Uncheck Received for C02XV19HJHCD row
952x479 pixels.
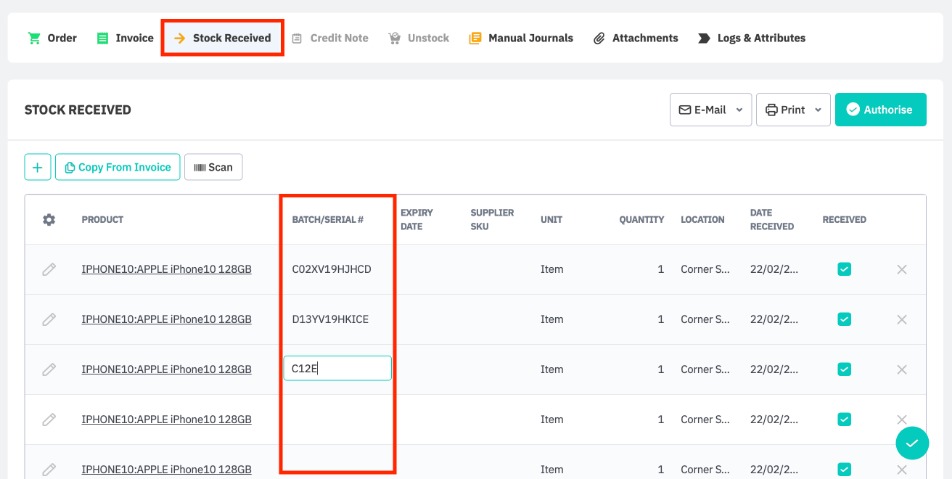[x=844, y=270]
